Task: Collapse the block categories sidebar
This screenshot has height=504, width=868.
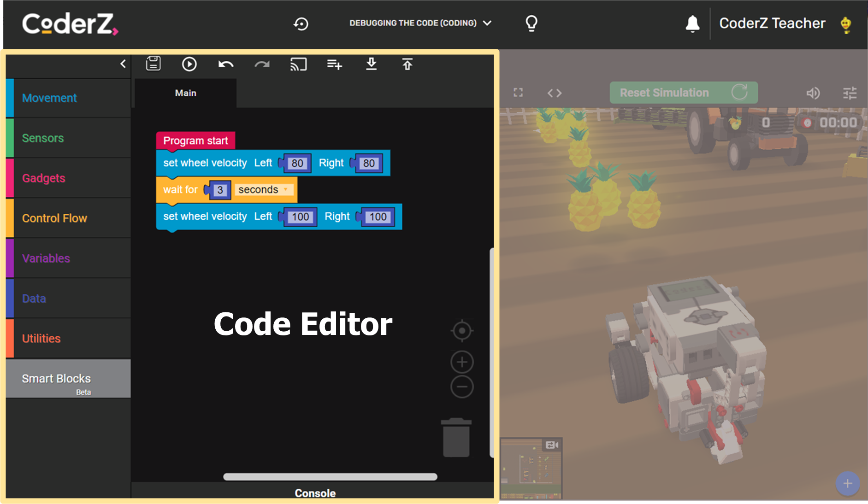Action: click(123, 64)
